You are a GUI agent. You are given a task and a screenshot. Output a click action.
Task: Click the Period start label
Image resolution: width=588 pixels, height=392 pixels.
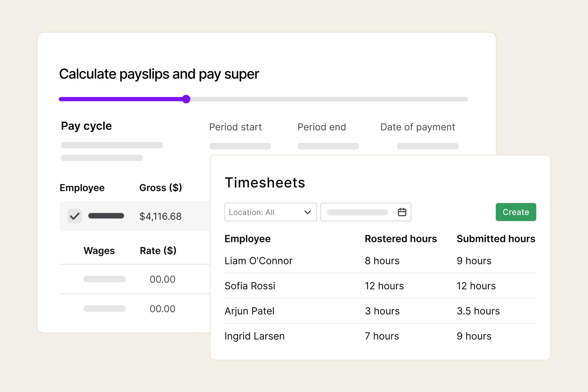coord(235,127)
